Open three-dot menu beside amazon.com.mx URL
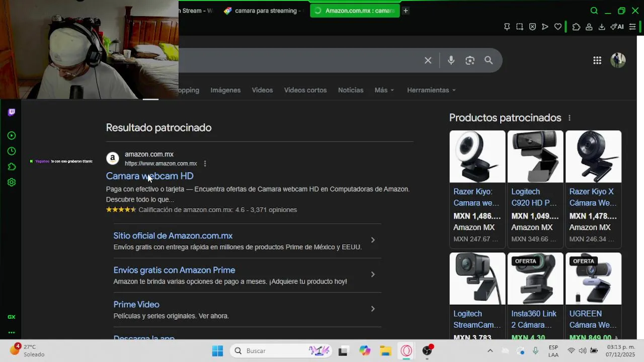 (x=205, y=163)
